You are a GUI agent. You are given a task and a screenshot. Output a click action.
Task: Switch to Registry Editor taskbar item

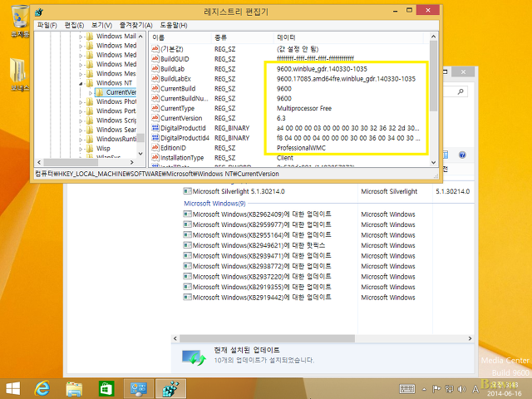(170, 388)
